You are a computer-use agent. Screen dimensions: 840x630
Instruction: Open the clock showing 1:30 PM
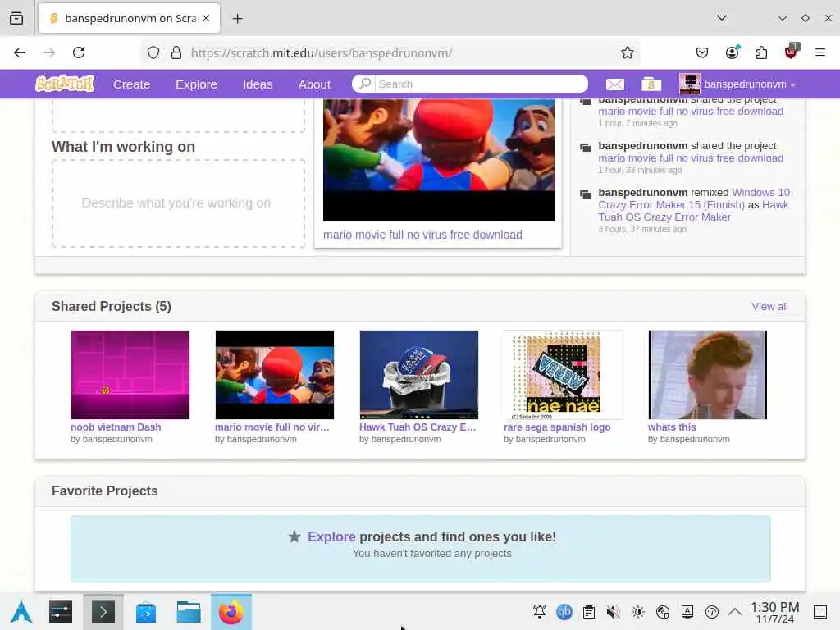[x=774, y=612]
